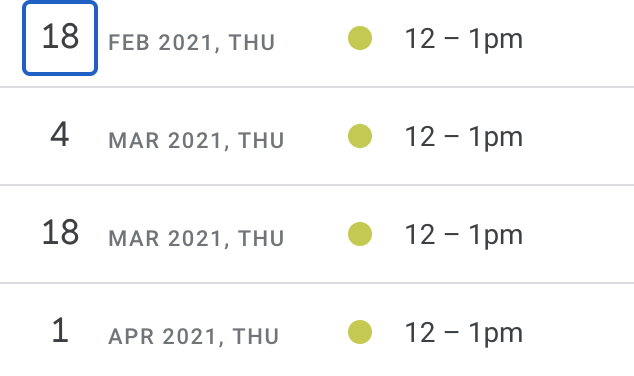634x376 pixels.
Task: Click the empty area right of the Mar 18 event
Action: pos(578,234)
